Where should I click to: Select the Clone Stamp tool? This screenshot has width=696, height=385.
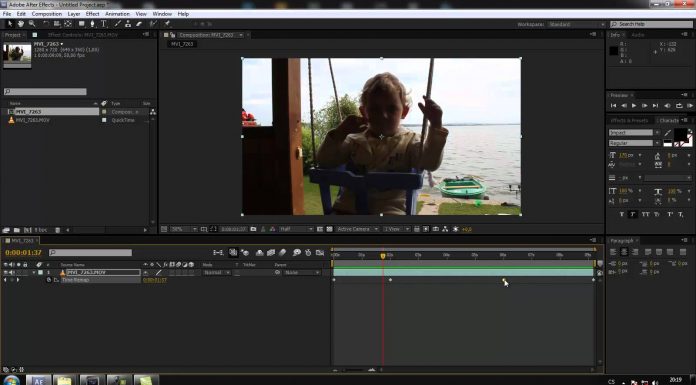(128, 24)
